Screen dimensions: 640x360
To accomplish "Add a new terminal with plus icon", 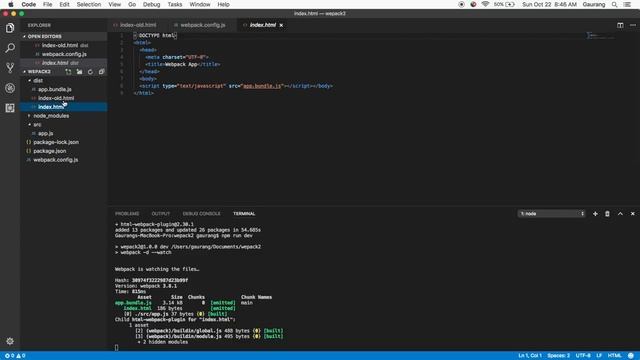I will click(x=595, y=213).
